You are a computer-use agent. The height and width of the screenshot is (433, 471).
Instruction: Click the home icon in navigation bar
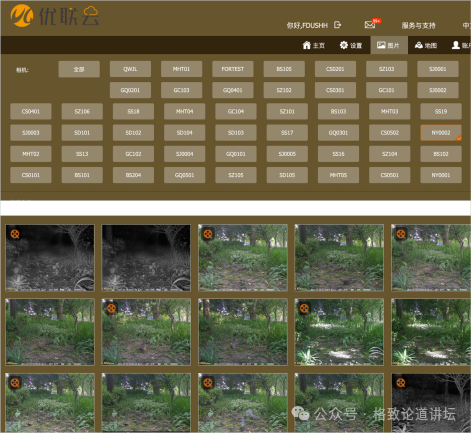306,45
